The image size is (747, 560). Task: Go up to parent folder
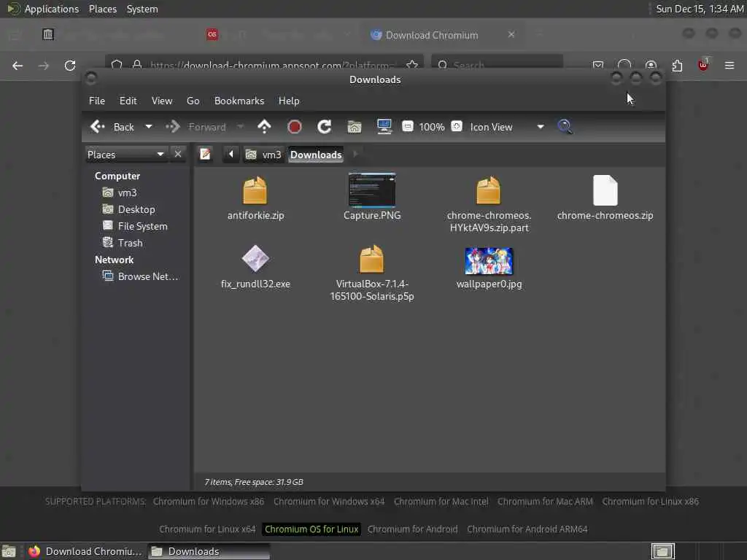coord(264,127)
